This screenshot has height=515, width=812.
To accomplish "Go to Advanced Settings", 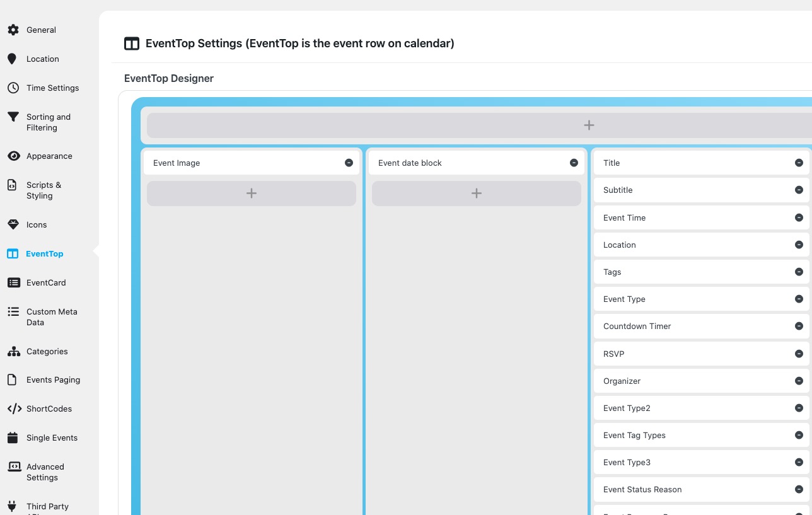I will click(x=45, y=472).
